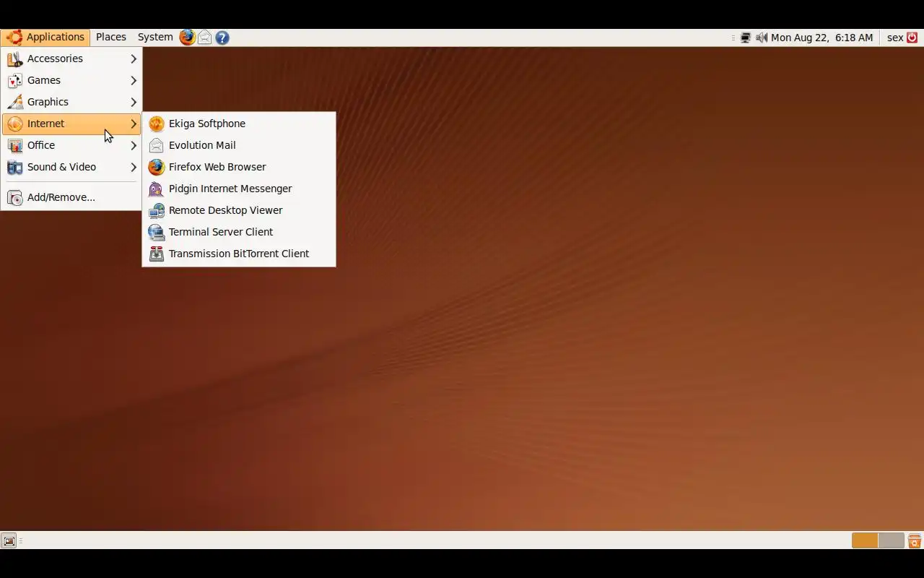Viewport: 924px width, 578px height.
Task: Click the red power session icon
Action: point(913,38)
